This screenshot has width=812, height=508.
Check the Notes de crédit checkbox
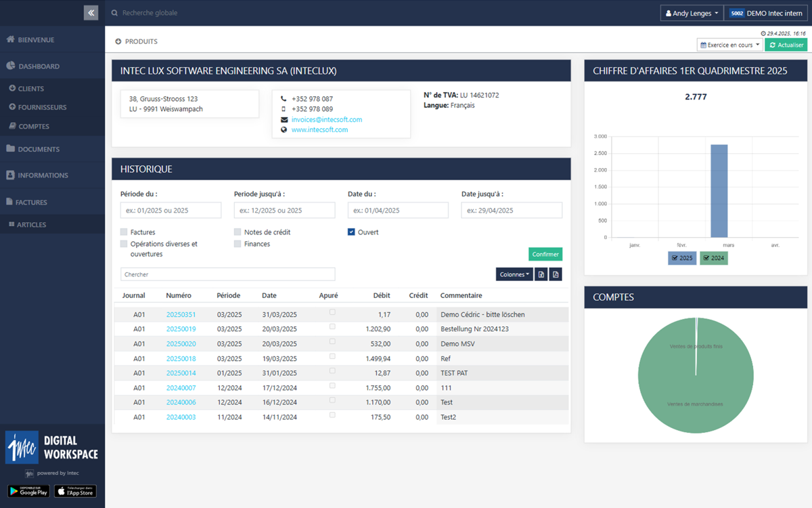238,232
